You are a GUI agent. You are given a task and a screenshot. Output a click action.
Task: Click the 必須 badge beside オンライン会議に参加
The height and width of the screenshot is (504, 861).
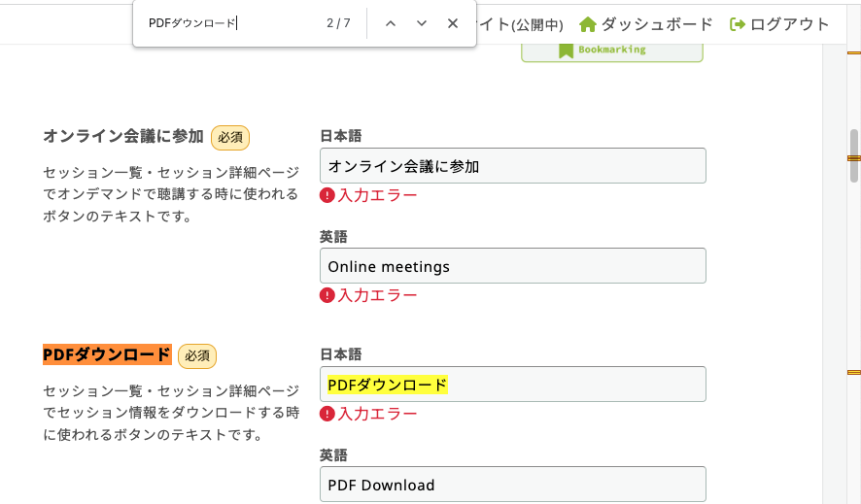pyautogui.click(x=230, y=137)
